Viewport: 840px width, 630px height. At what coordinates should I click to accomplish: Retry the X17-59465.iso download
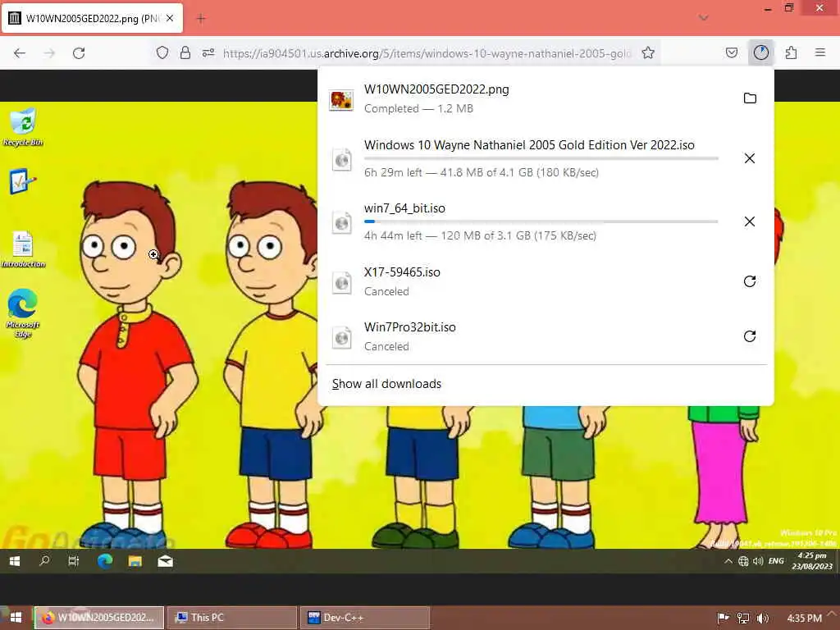coord(750,281)
